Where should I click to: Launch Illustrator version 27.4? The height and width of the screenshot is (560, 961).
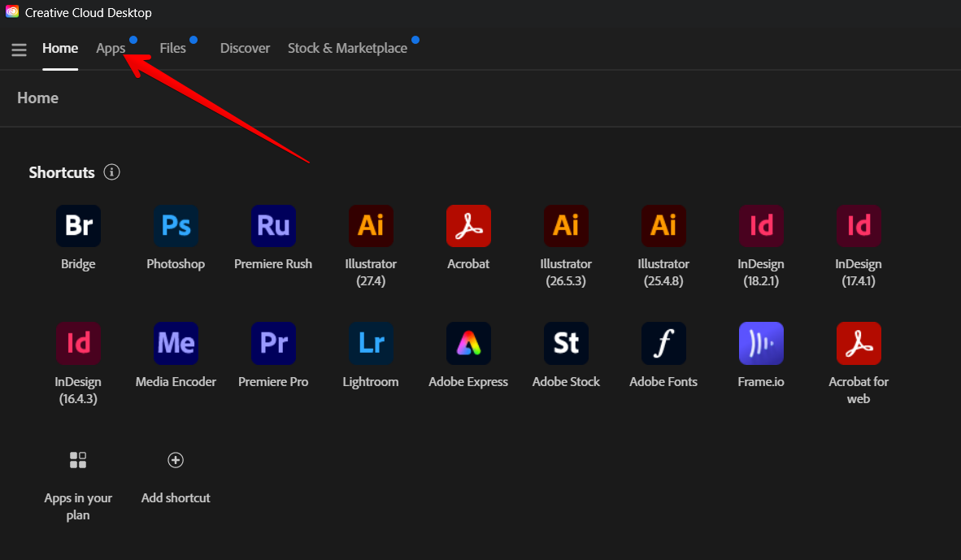coord(371,225)
